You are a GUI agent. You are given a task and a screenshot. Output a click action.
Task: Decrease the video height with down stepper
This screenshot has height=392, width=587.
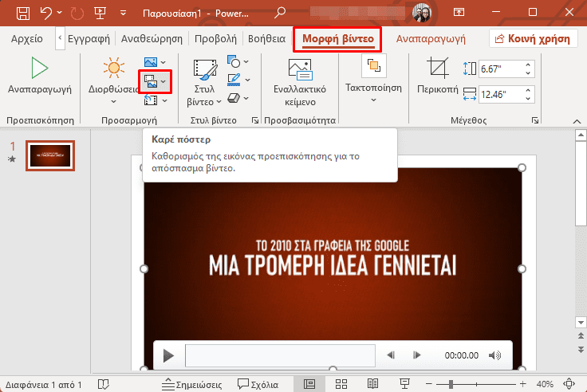click(528, 73)
